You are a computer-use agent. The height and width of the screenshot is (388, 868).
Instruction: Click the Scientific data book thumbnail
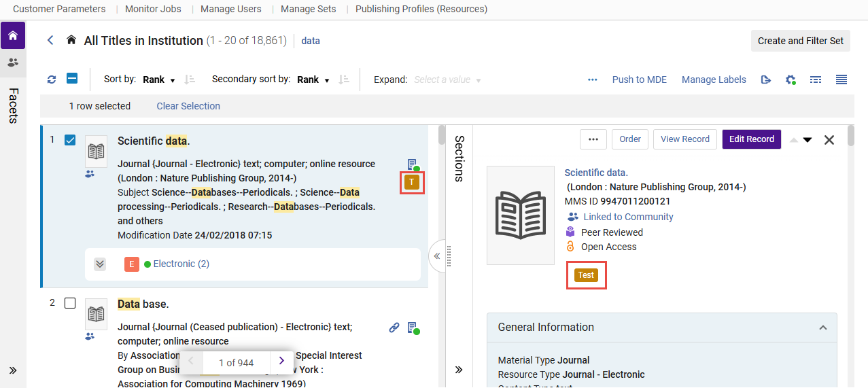(96, 152)
